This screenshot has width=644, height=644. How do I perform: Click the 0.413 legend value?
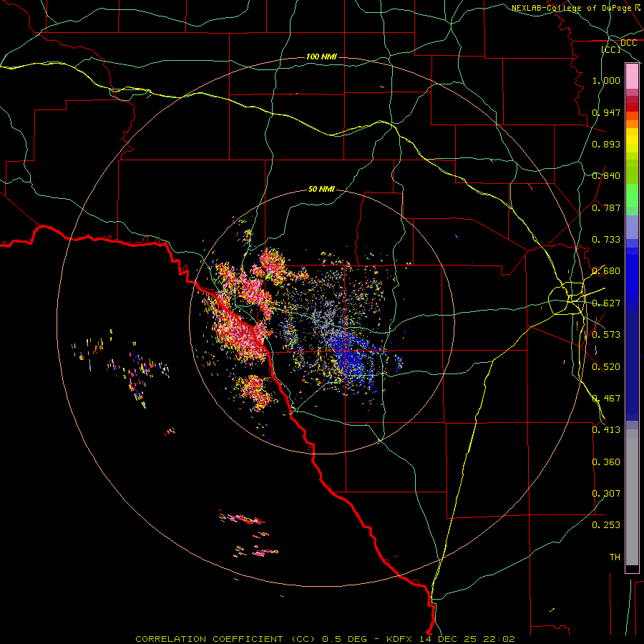click(606, 430)
